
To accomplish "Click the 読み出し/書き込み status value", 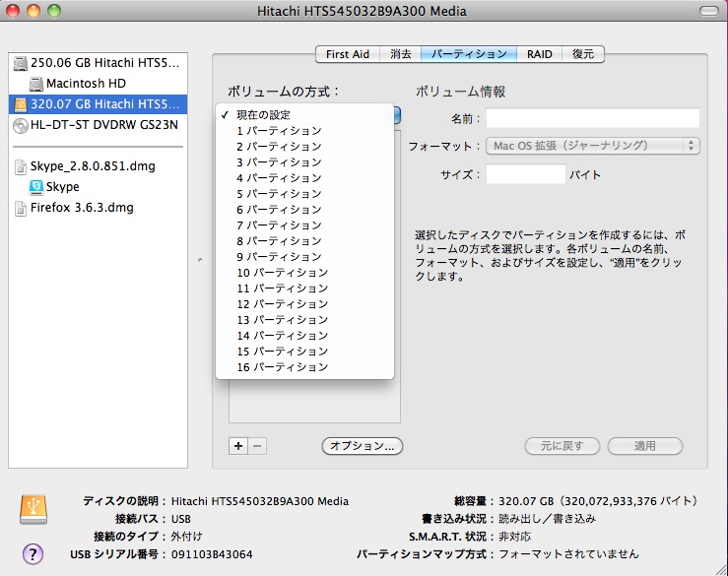I will 547,519.
